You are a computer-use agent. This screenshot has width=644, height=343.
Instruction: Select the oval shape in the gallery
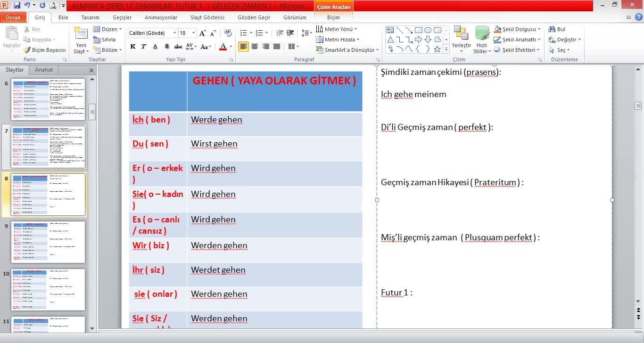[428, 30]
